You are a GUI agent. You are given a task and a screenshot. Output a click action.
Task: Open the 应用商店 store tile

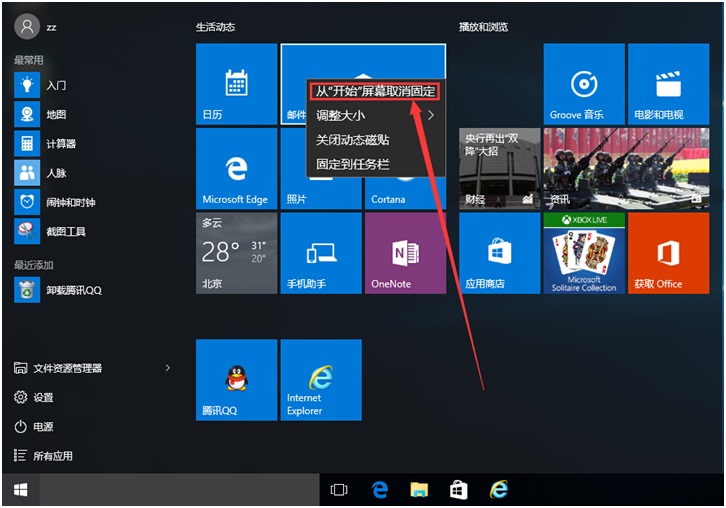(x=499, y=253)
